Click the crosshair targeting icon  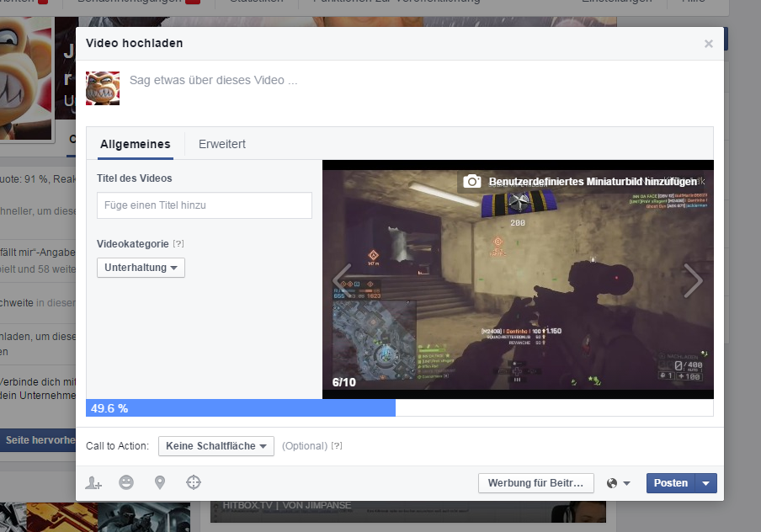[x=193, y=482]
